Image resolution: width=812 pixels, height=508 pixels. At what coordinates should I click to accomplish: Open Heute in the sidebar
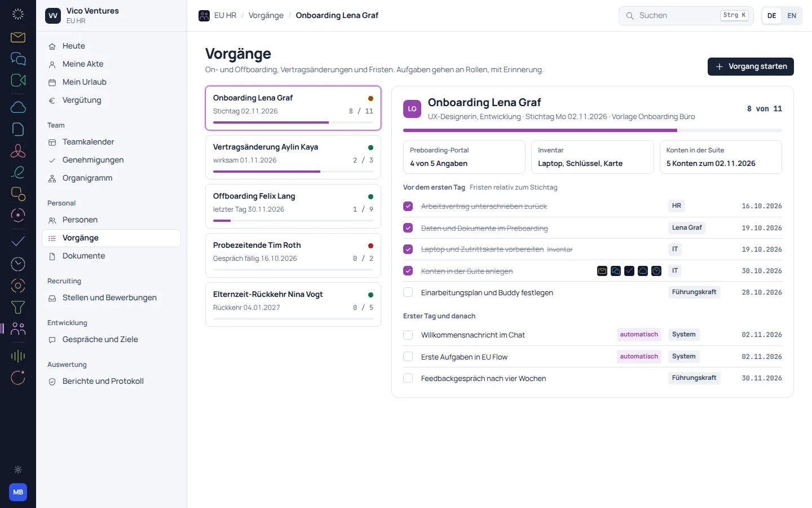tap(111, 46)
